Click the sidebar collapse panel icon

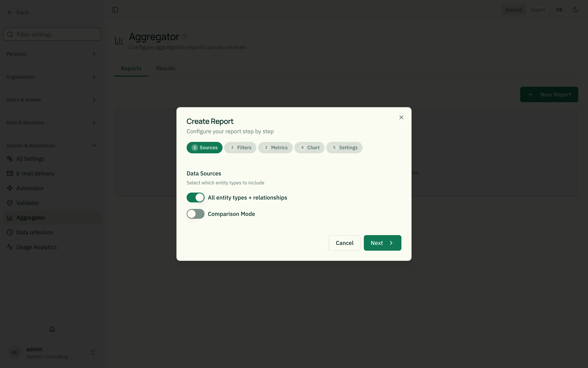click(x=115, y=10)
